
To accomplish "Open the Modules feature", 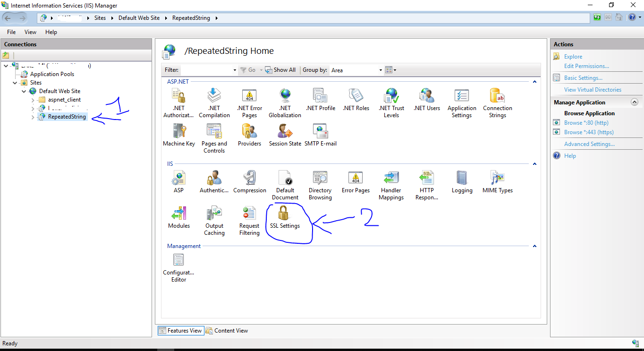I will pos(179,217).
